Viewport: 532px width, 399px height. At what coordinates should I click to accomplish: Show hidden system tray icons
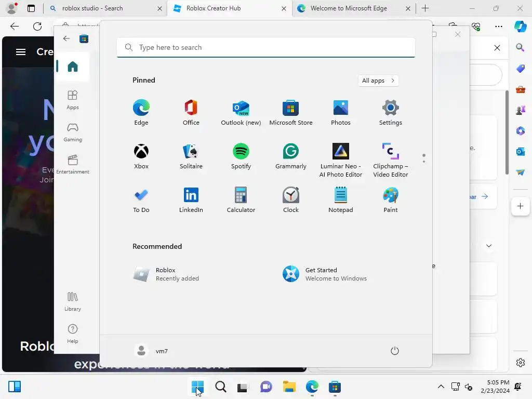coord(441,387)
